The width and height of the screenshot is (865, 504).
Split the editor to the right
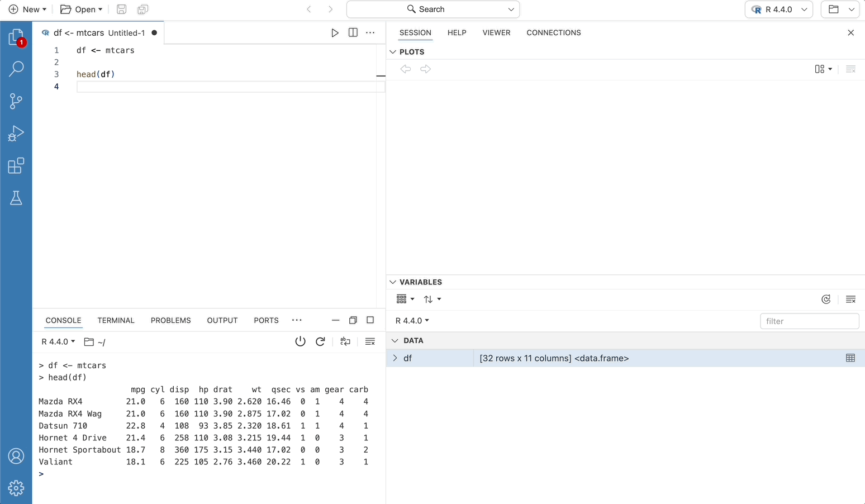click(353, 33)
